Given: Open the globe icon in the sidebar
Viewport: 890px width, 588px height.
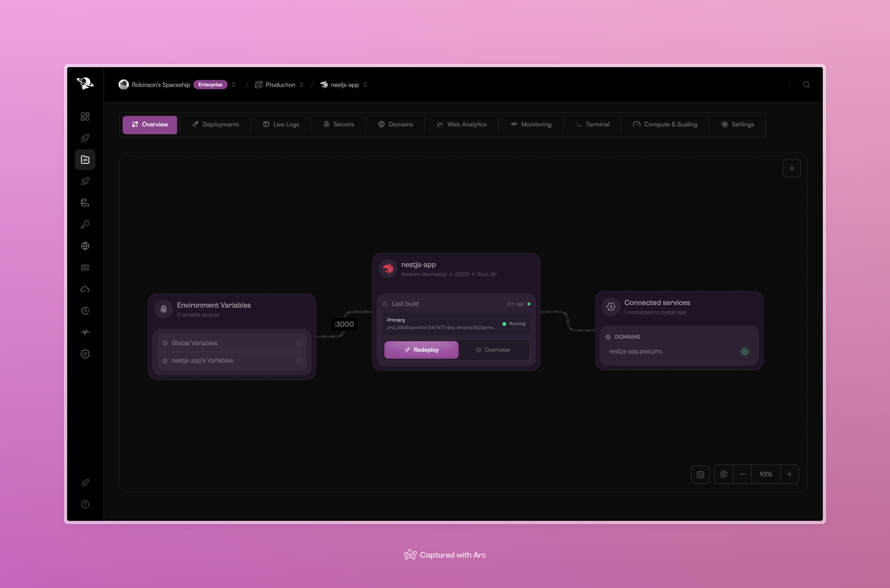Looking at the screenshot, I should point(85,246).
